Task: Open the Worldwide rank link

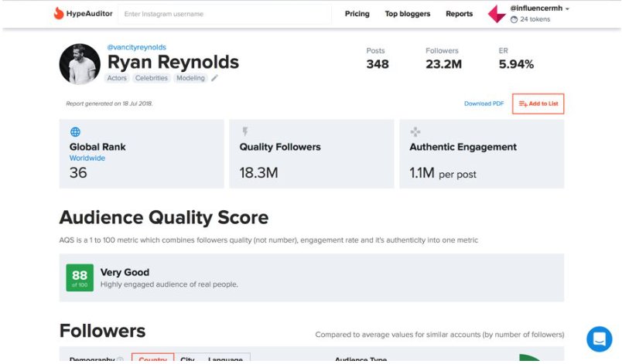Action: [87, 158]
